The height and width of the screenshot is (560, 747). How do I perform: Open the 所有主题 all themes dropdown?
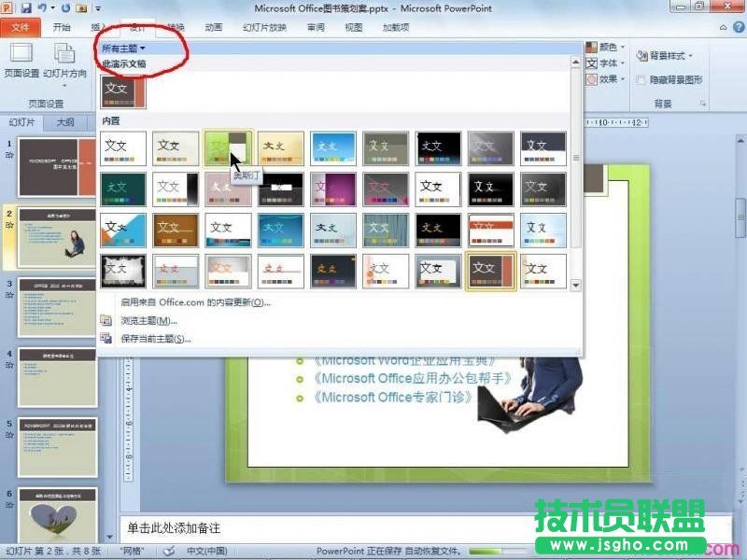pyautogui.click(x=121, y=48)
